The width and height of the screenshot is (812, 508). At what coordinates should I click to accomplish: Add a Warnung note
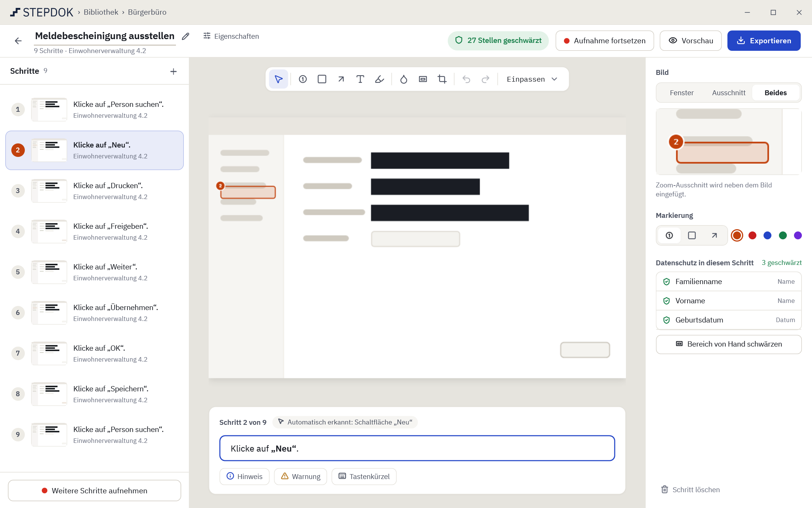(x=300, y=476)
